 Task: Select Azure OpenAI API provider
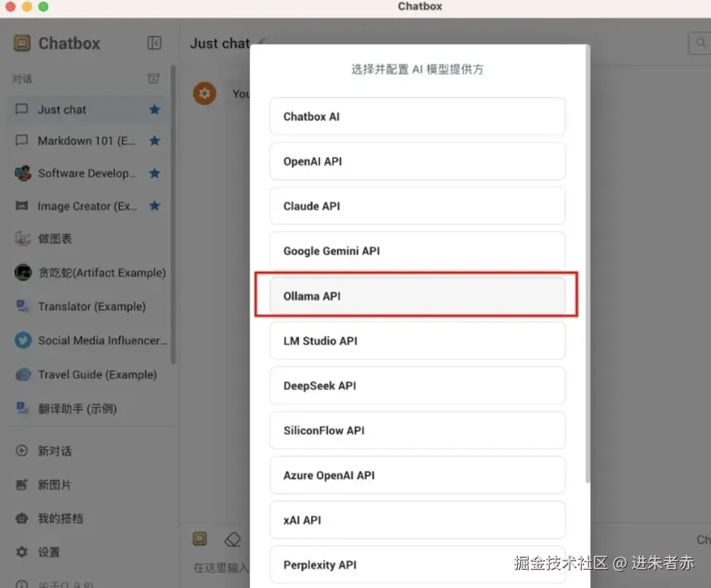[417, 475]
